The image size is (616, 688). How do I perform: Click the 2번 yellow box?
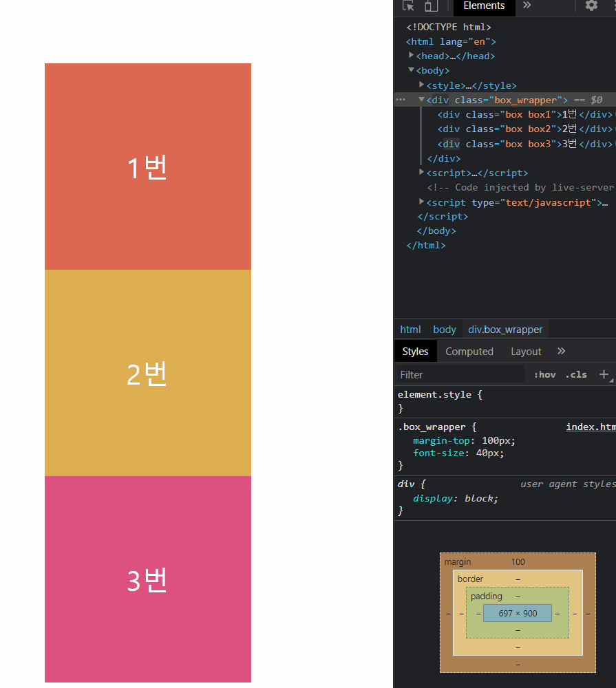pos(148,373)
